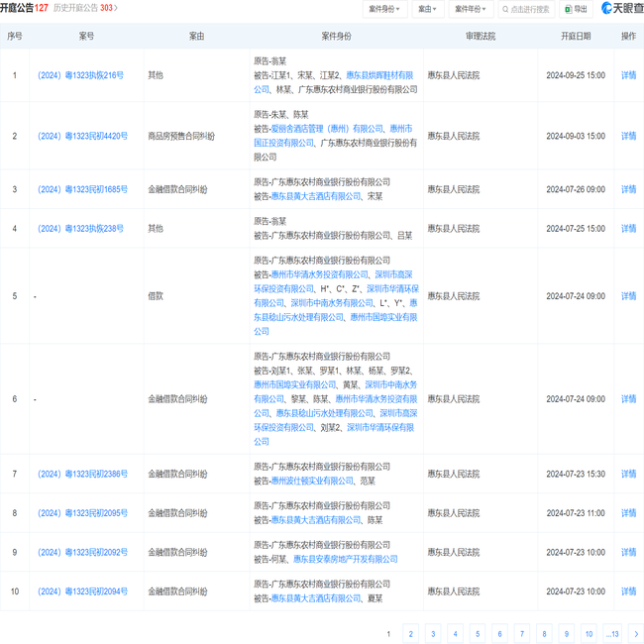Image resolution: width=644 pixels, height=644 pixels.
Task: View 详情 for row 4 dated 2024-07-25
Action: (628, 228)
